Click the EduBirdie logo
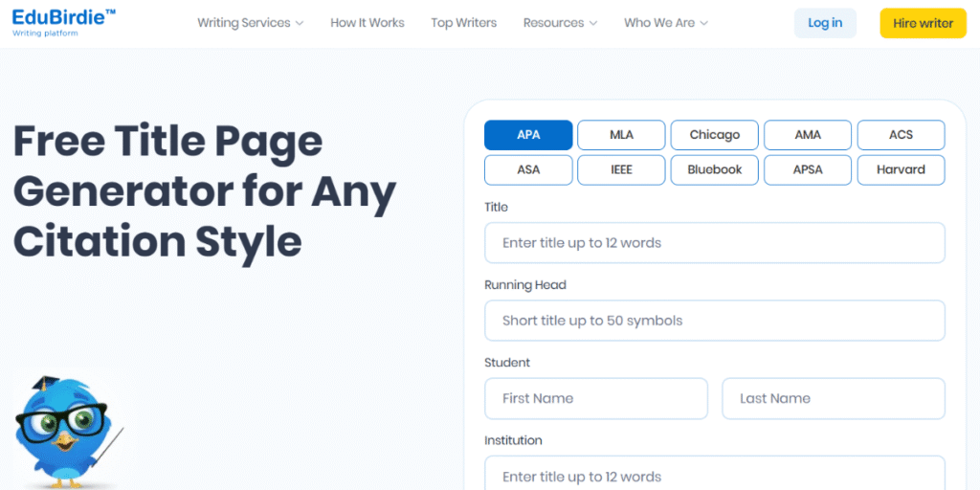 [64, 22]
